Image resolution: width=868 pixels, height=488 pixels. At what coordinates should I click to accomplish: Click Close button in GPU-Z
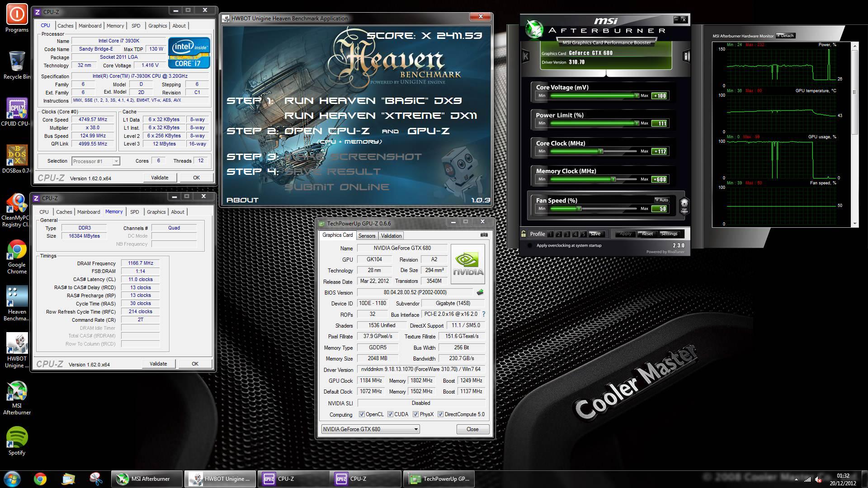pos(472,429)
